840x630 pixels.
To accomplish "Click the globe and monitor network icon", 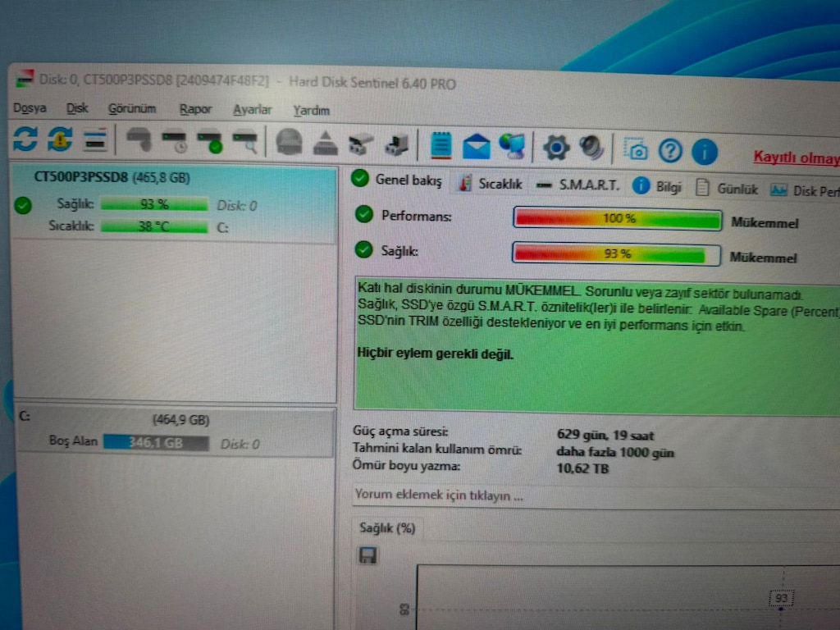I will 513,147.
